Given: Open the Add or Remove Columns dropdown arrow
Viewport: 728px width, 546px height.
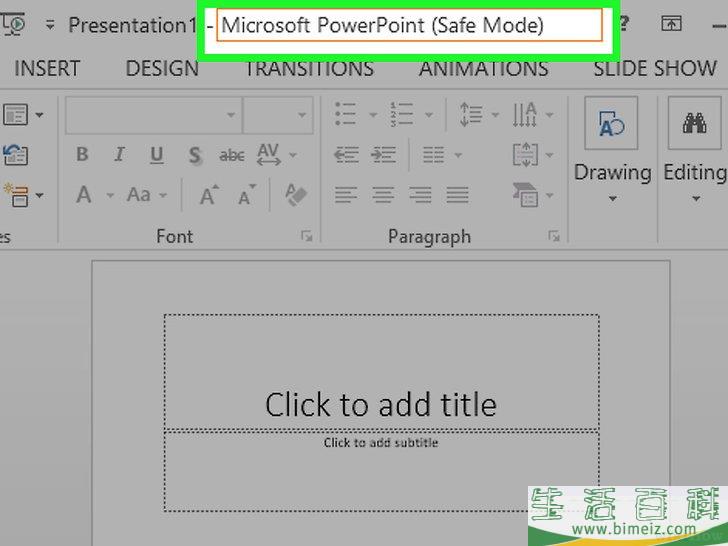Looking at the screenshot, I should (458, 155).
